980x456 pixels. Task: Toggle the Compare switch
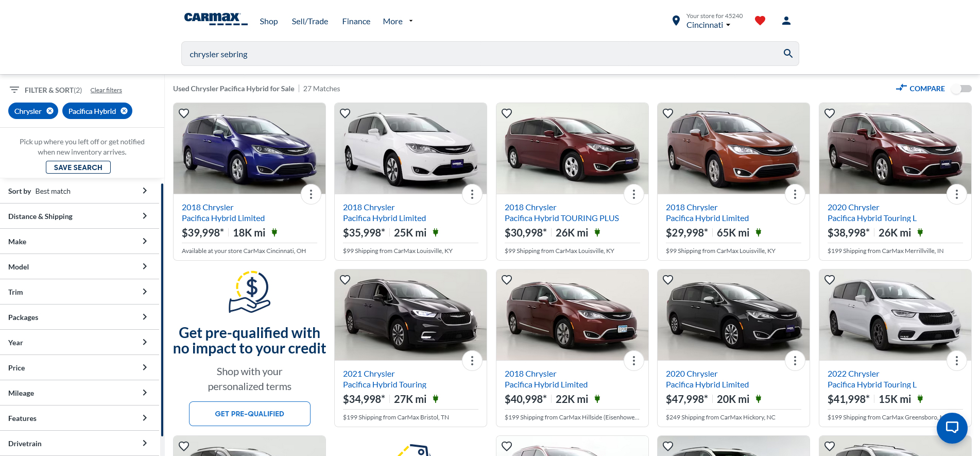pyautogui.click(x=961, y=89)
